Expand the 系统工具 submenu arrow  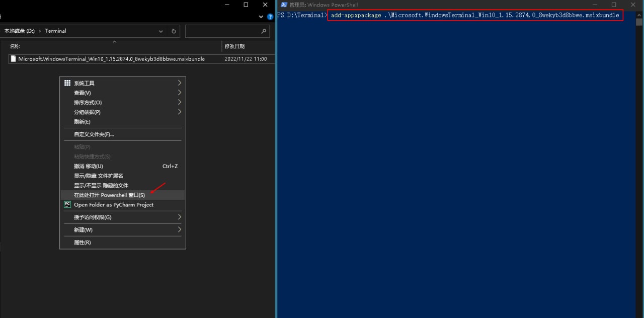179,83
